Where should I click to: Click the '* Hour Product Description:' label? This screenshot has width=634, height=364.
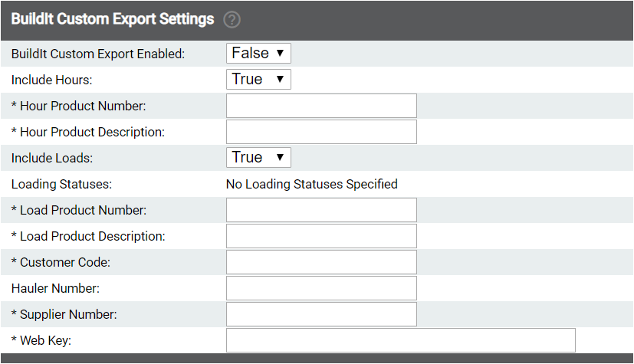pos(87,132)
